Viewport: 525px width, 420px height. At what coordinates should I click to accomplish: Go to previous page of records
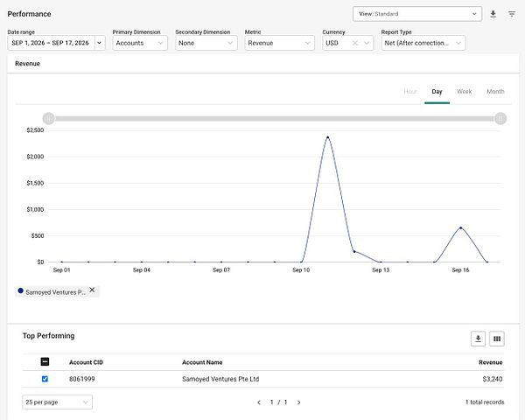coord(259,402)
